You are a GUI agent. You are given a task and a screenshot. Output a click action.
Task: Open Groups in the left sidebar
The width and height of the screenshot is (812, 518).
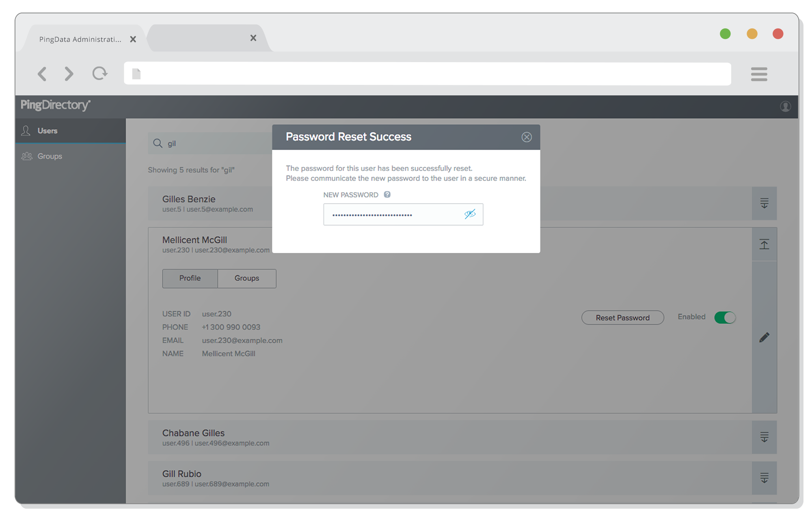[50, 156]
